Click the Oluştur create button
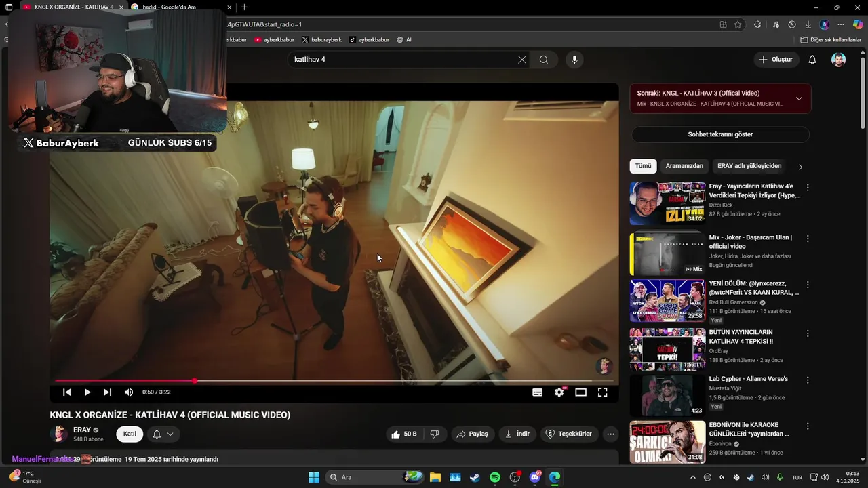The image size is (868, 488). point(776,60)
